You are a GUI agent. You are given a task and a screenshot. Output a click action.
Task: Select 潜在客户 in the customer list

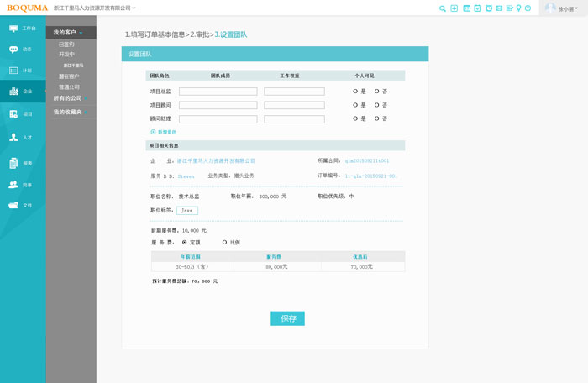(69, 76)
